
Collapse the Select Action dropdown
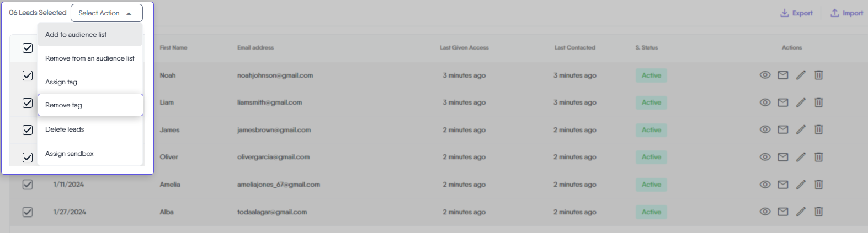click(106, 13)
